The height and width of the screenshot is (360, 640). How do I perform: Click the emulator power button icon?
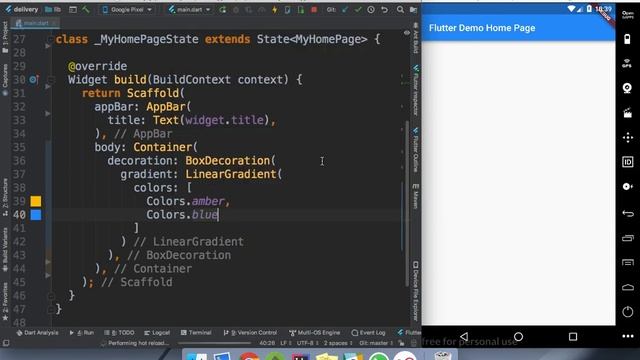(x=628, y=312)
